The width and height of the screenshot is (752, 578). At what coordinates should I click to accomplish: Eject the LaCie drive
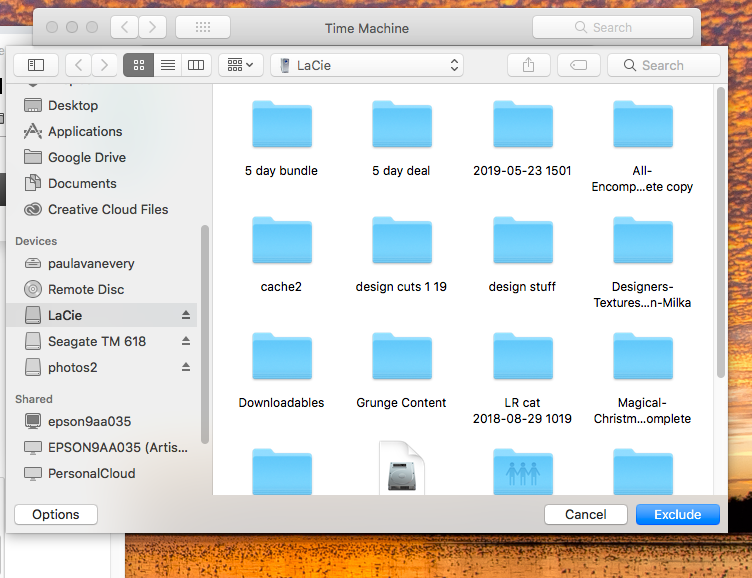(186, 315)
